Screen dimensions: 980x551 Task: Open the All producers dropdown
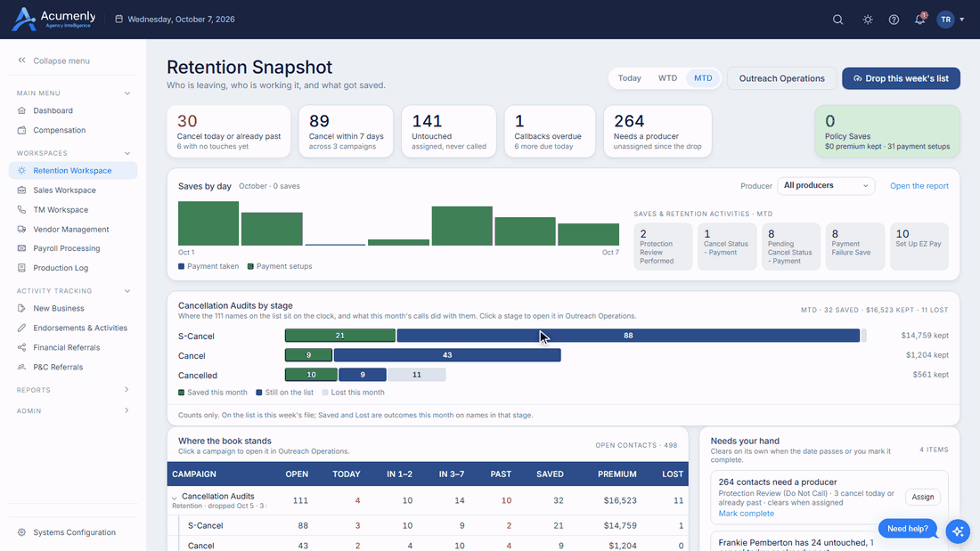click(826, 185)
